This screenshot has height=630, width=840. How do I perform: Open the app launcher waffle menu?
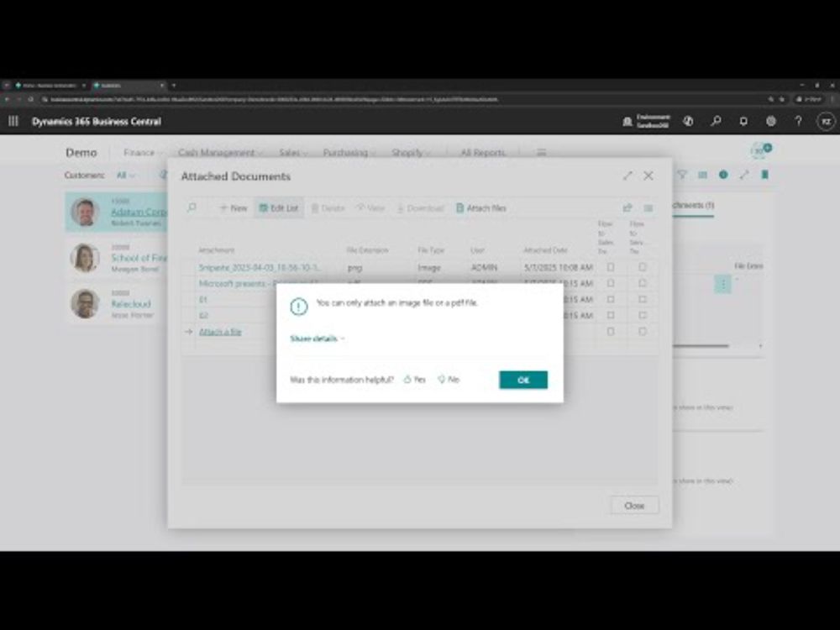[13, 121]
